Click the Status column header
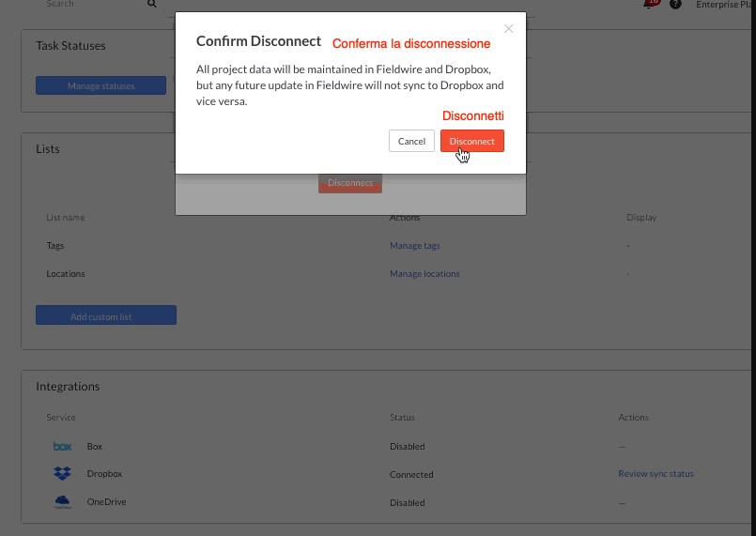Image resolution: width=756 pixels, height=536 pixels. pyautogui.click(x=402, y=418)
